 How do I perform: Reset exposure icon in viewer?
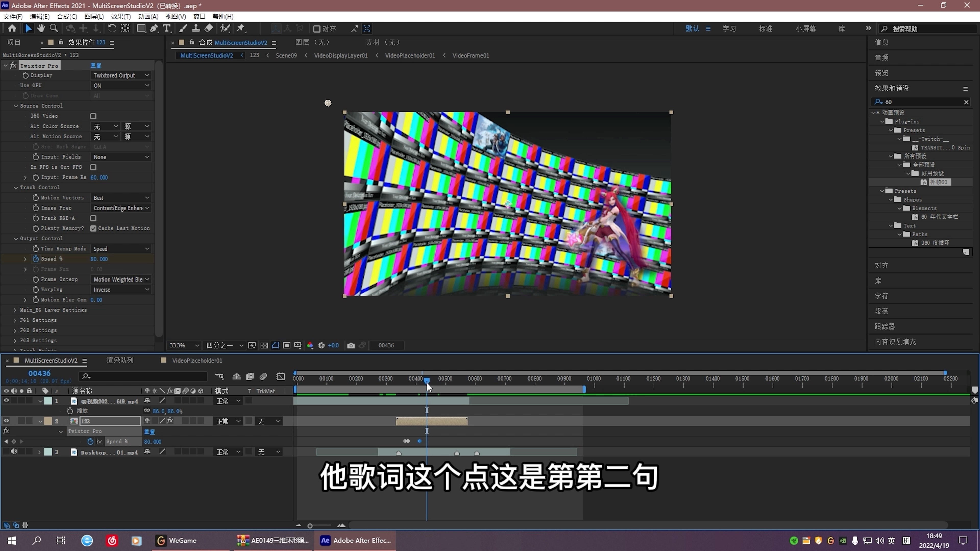(322, 345)
